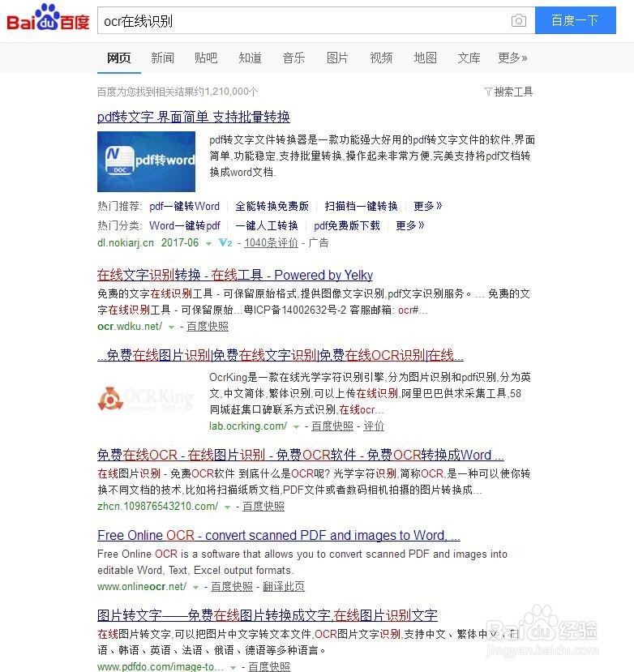The image size is (634, 672).
Task: Switch to the 贴吧 tab
Action: click(206, 58)
